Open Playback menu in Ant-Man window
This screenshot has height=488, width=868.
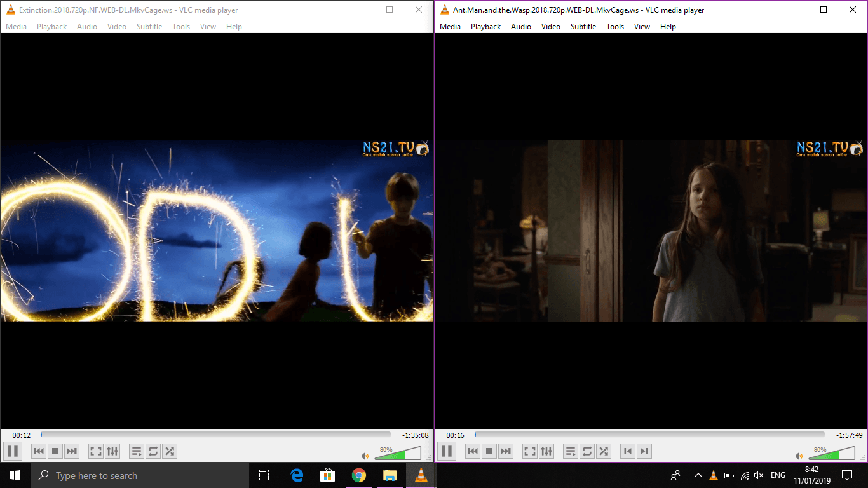point(485,27)
